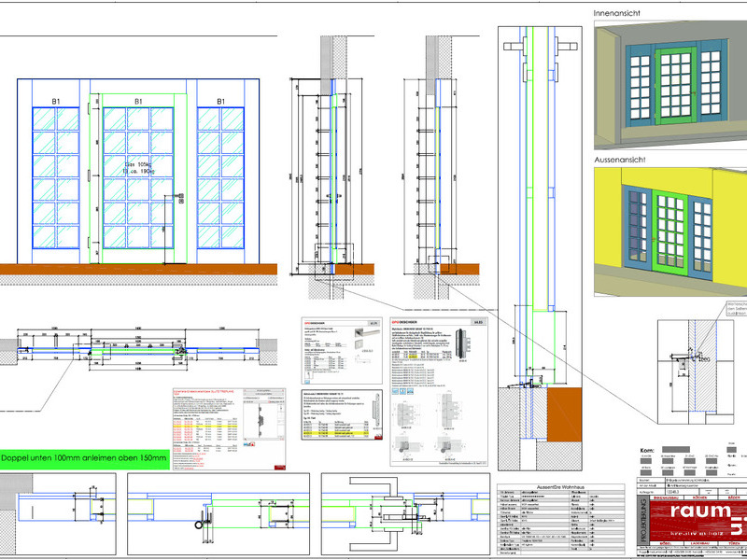Click the "Innenansicht" heading
This screenshot has width=747, height=560.
pos(616,13)
